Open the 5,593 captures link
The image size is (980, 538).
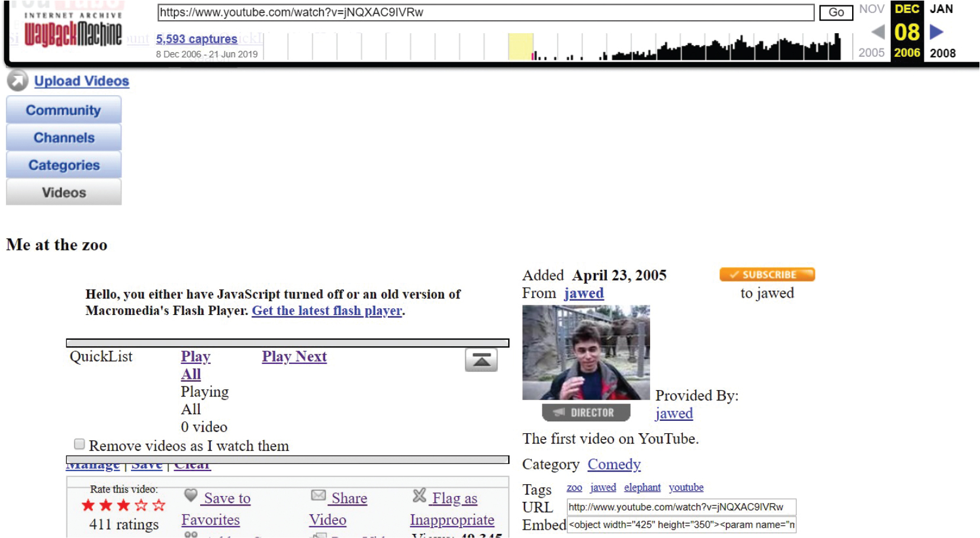197,39
